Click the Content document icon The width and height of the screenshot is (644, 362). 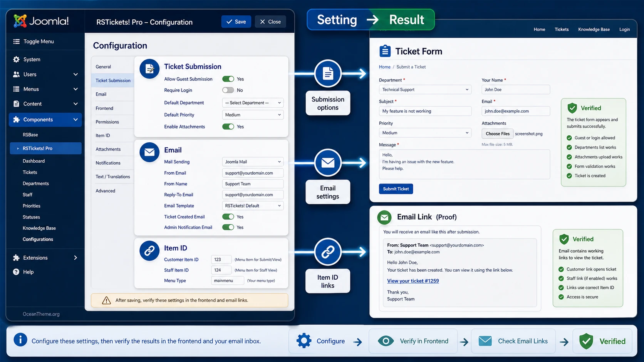[16, 104]
